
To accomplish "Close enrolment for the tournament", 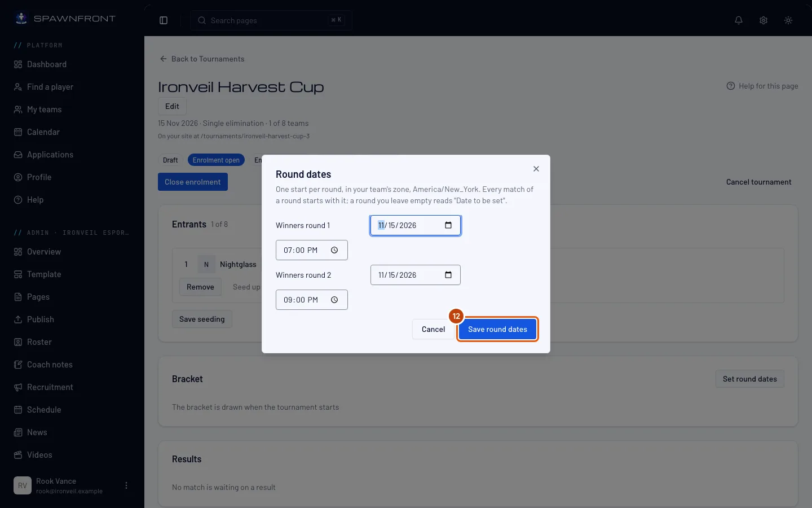I will pos(193,182).
